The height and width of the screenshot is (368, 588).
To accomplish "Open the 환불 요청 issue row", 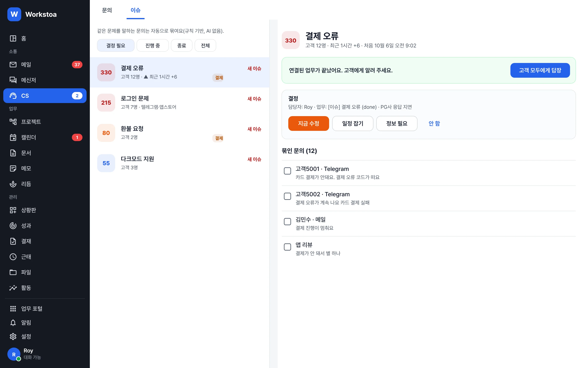I will (x=179, y=133).
